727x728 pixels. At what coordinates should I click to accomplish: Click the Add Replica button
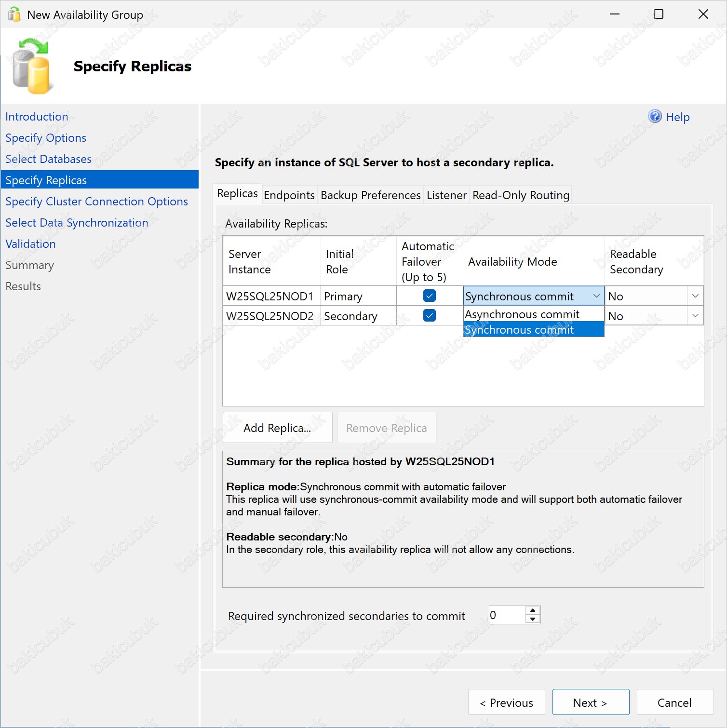277,428
